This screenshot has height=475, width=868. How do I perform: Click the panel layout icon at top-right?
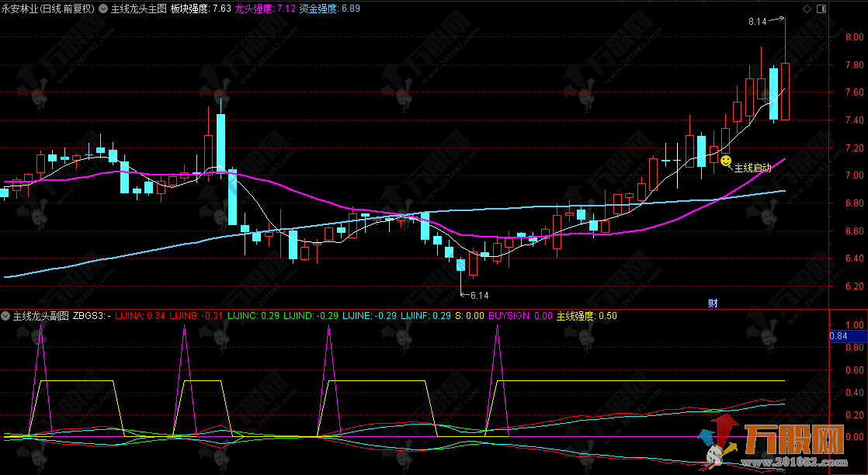coord(821,9)
